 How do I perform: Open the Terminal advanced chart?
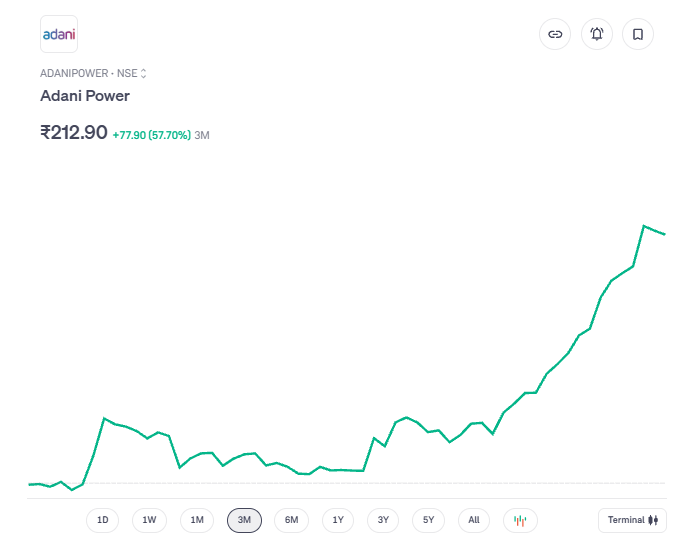click(632, 520)
